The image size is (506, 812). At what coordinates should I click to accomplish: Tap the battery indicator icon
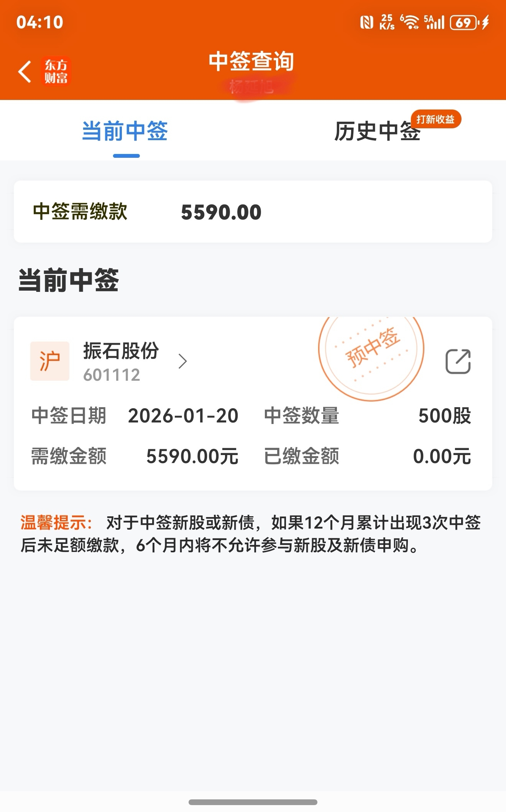(464, 23)
